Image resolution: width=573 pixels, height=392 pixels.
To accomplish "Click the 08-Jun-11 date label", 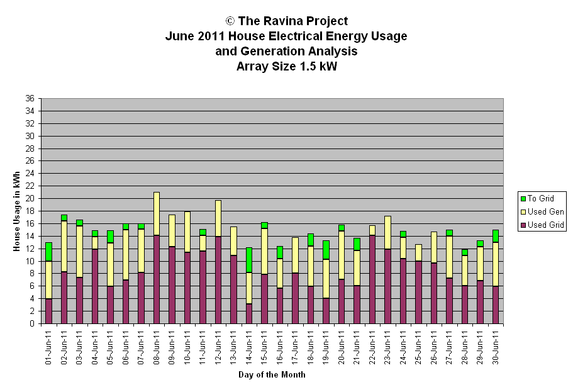I will pyautogui.click(x=157, y=348).
